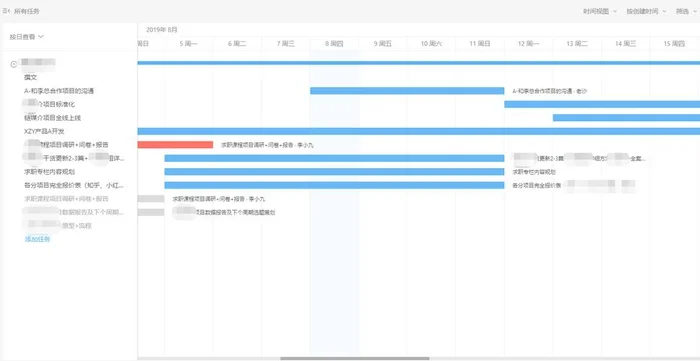Click the blue bar for 干货更新2-3篇
Image resolution: width=700 pixels, height=361 pixels.
334,158
